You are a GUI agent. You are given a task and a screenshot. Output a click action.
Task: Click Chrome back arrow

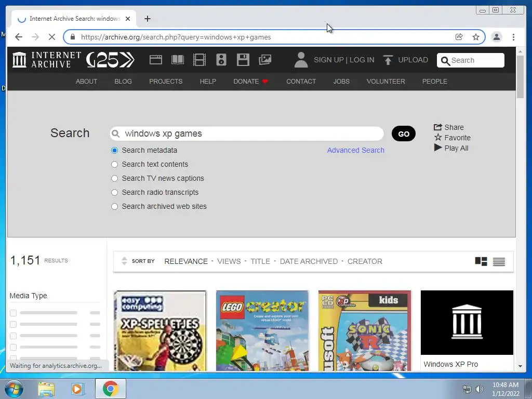click(19, 37)
